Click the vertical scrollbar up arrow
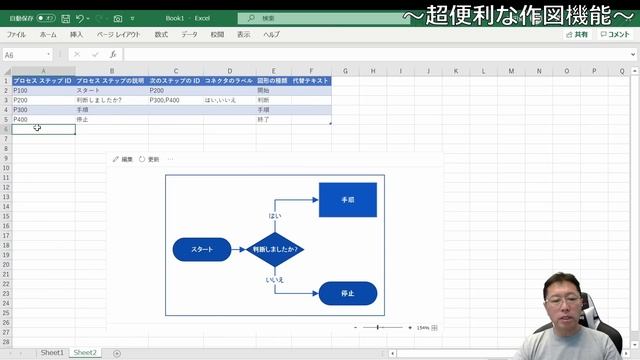Viewport: 640px width, 360px height. tap(635, 71)
